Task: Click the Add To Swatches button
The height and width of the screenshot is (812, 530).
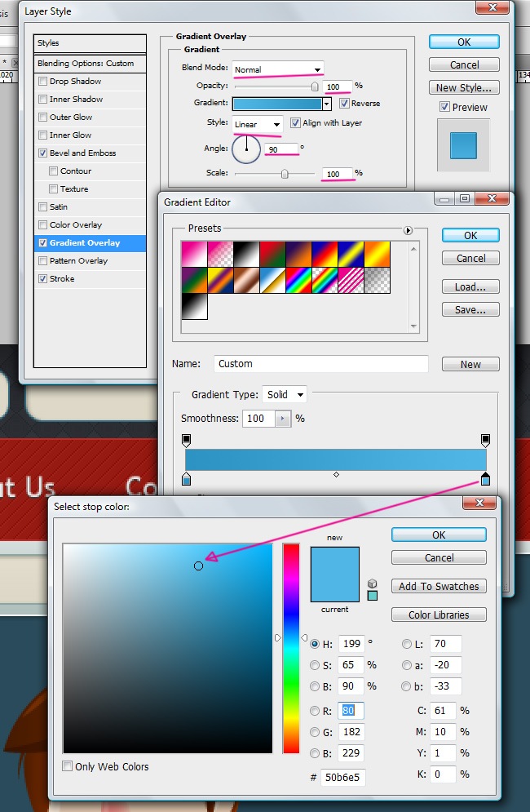Action: tap(439, 586)
